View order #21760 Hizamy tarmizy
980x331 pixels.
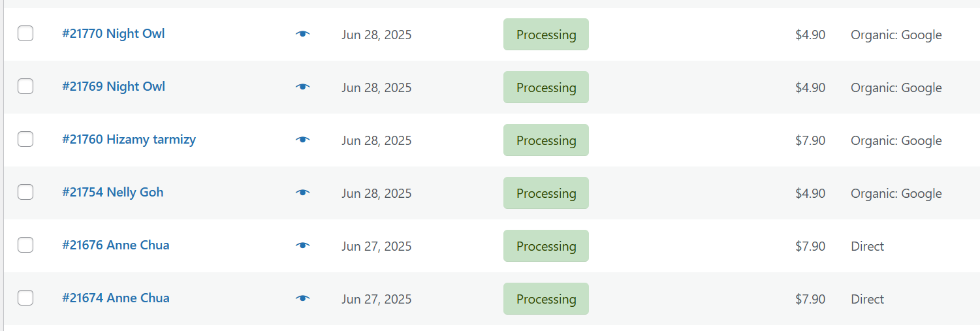pos(129,139)
